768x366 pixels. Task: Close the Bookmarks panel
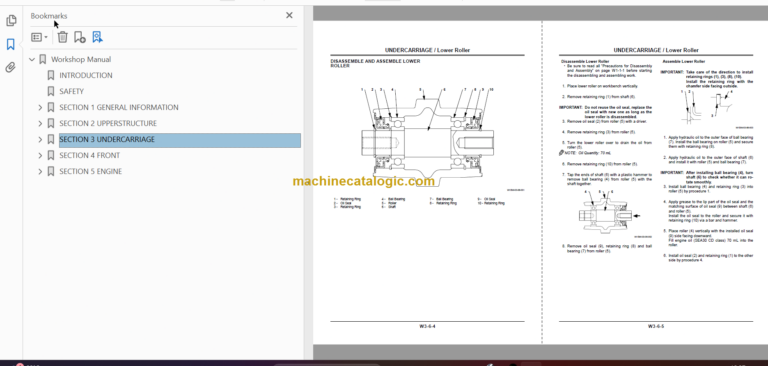[x=289, y=15]
